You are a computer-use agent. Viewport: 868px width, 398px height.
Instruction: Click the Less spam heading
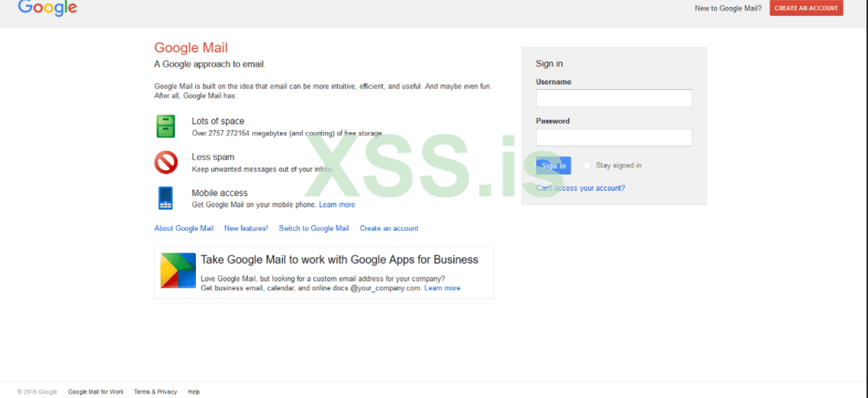[213, 157]
